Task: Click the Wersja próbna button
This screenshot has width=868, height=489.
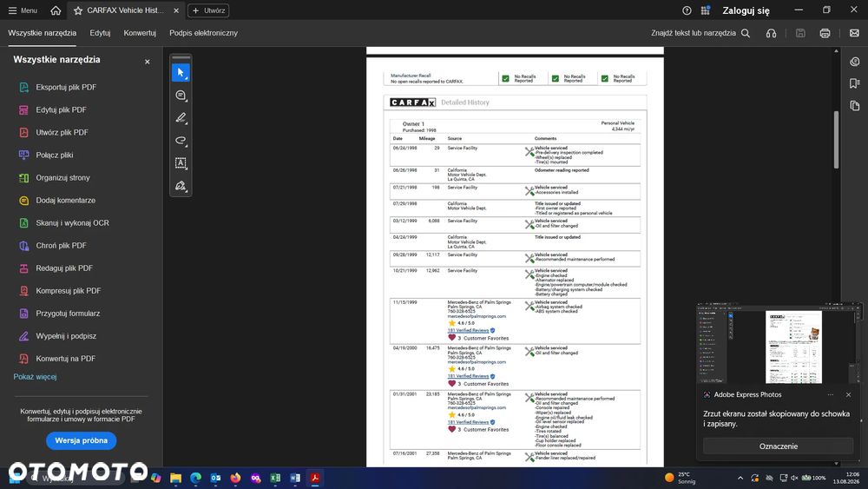Action: point(82,441)
